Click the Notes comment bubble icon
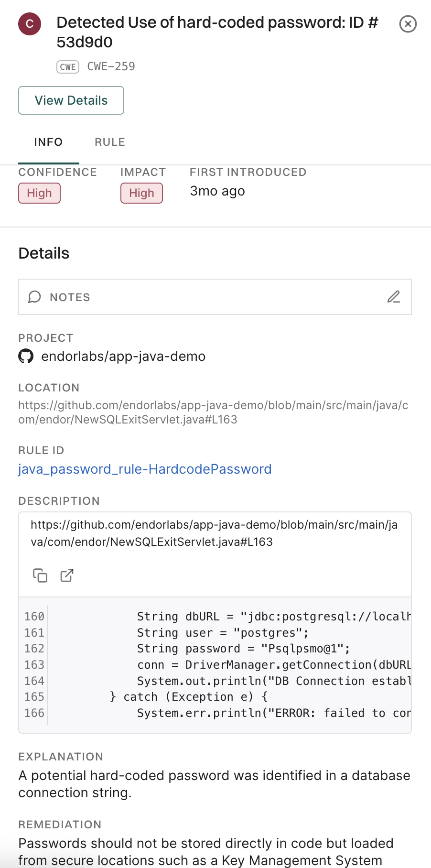 (34, 297)
